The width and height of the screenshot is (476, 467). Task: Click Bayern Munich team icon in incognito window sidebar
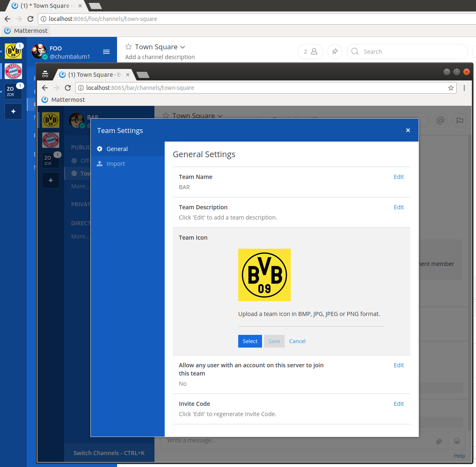[51, 140]
